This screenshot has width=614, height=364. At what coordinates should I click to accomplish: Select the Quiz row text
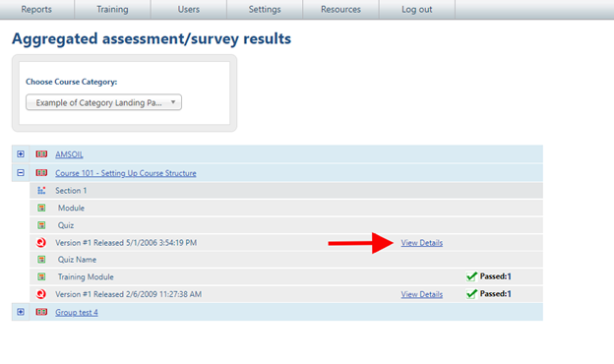(x=66, y=225)
